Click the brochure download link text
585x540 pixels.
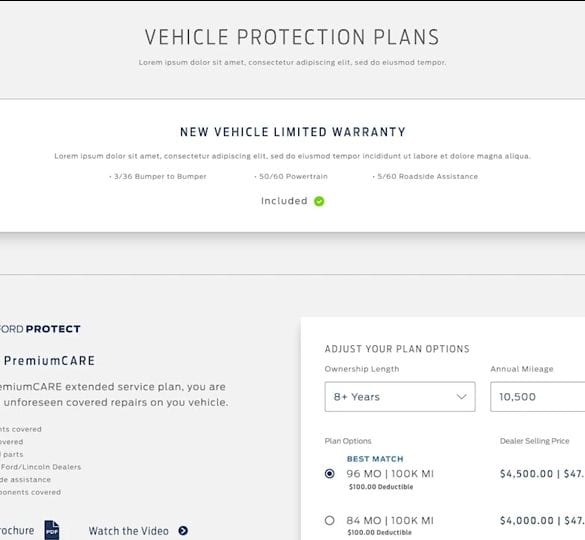(x=17, y=531)
